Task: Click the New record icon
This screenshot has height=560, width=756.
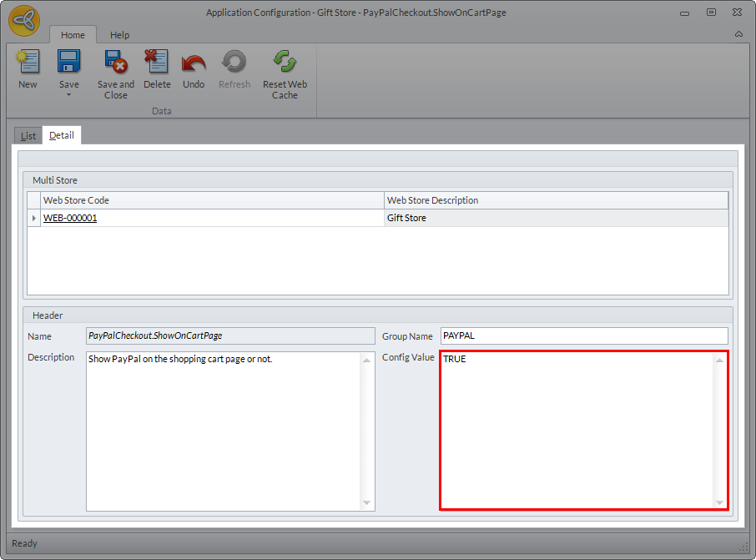Action: [28, 62]
